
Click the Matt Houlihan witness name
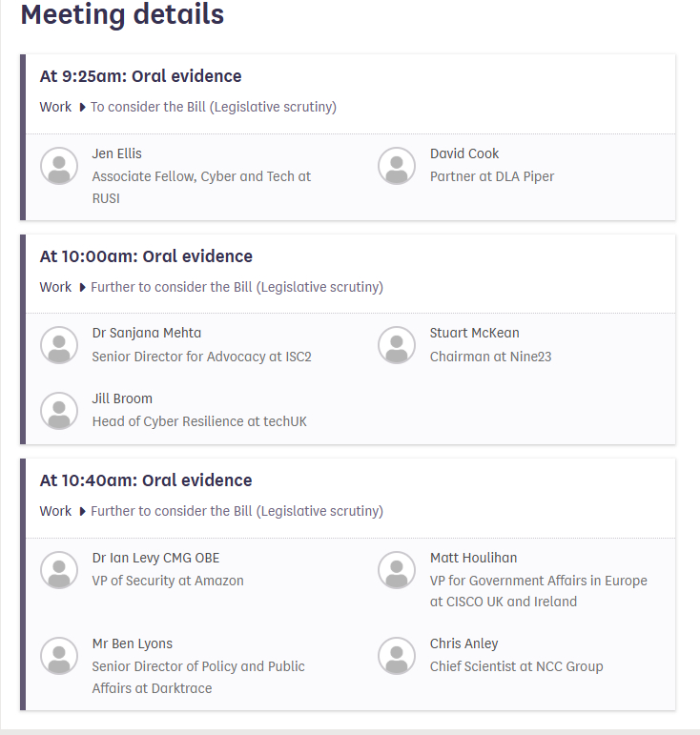pyautogui.click(x=473, y=558)
